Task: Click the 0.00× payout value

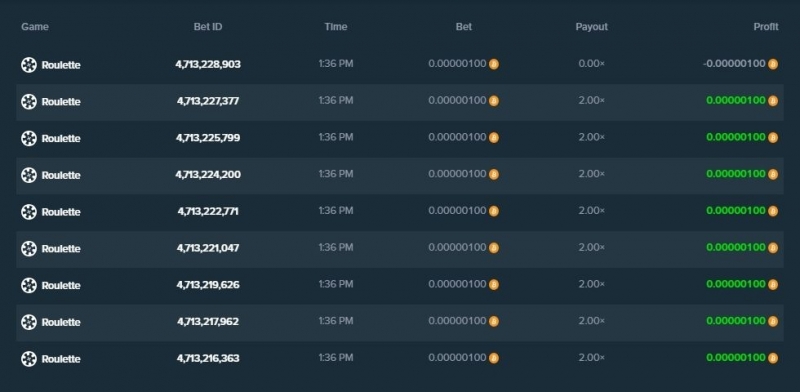Action: pos(592,64)
